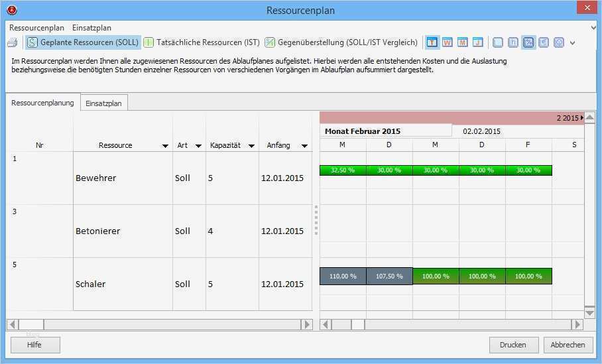
Task: Click the Bewehrer 30,00 % Friday bar
Action: point(528,170)
